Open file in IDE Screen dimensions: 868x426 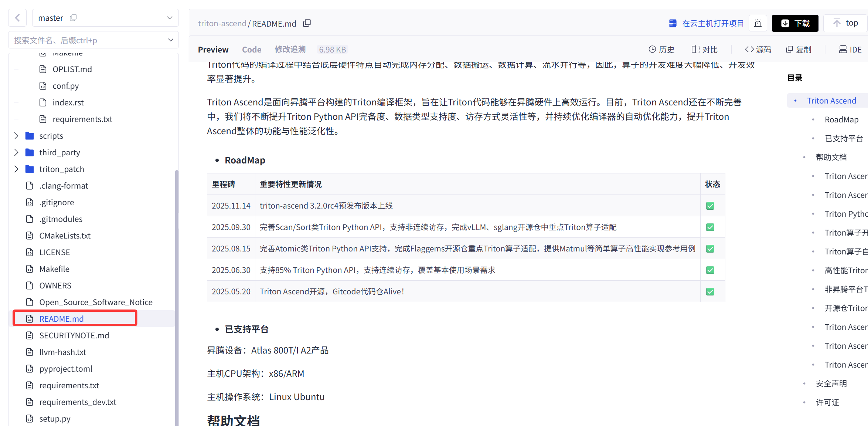tap(850, 50)
